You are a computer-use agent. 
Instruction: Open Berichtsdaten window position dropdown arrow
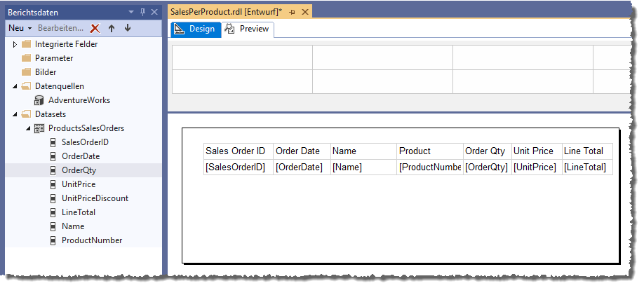pos(132,13)
